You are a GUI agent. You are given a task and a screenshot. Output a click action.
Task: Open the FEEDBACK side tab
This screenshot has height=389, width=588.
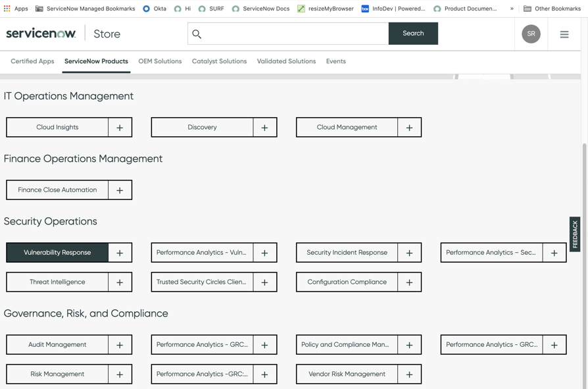[575, 234]
